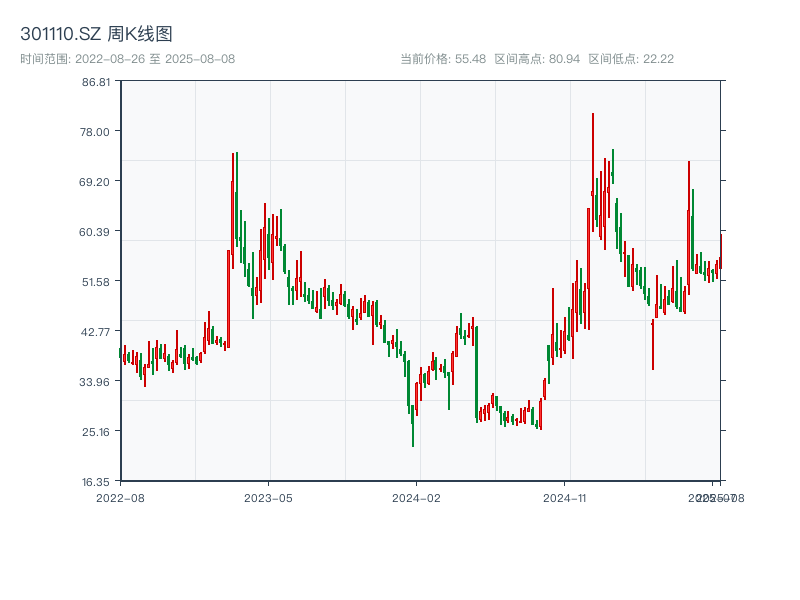Select the last red candle at chart's right edge

coord(721,252)
